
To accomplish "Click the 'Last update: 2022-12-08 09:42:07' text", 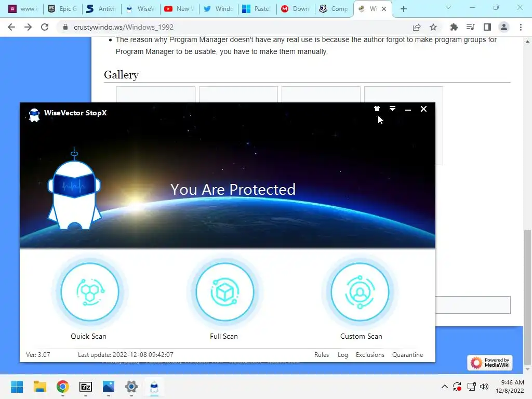I will [126, 354].
